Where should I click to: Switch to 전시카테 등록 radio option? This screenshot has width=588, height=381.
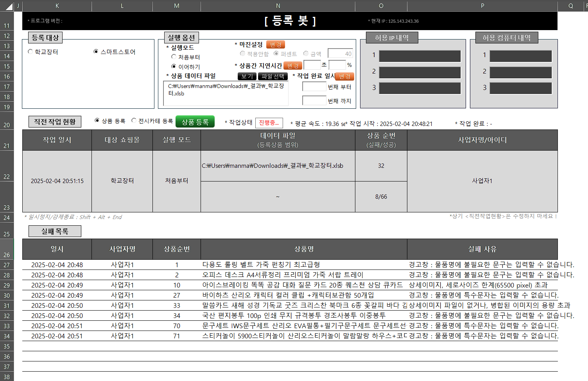pyautogui.click(x=134, y=120)
